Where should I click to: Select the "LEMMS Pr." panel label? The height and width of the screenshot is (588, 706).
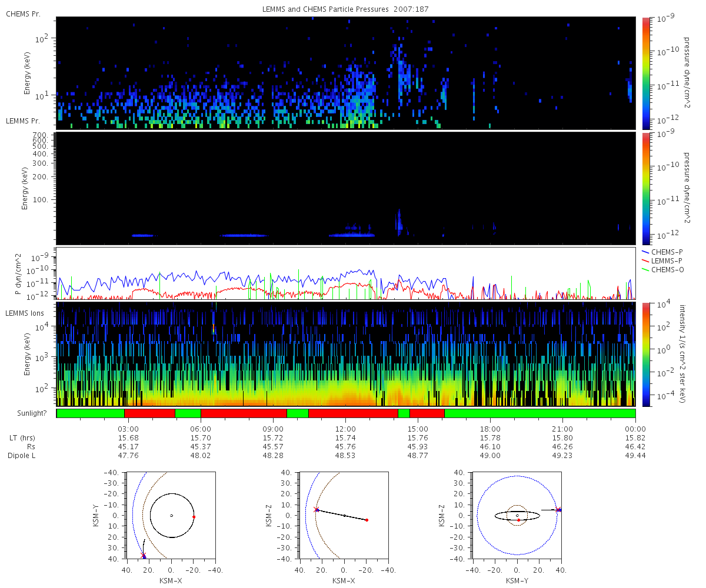coord(23,121)
